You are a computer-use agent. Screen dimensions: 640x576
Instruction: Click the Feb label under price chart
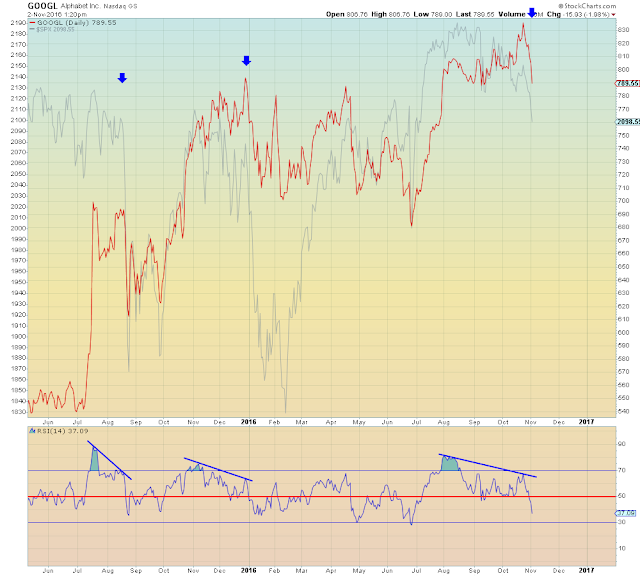pyautogui.click(x=274, y=422)
